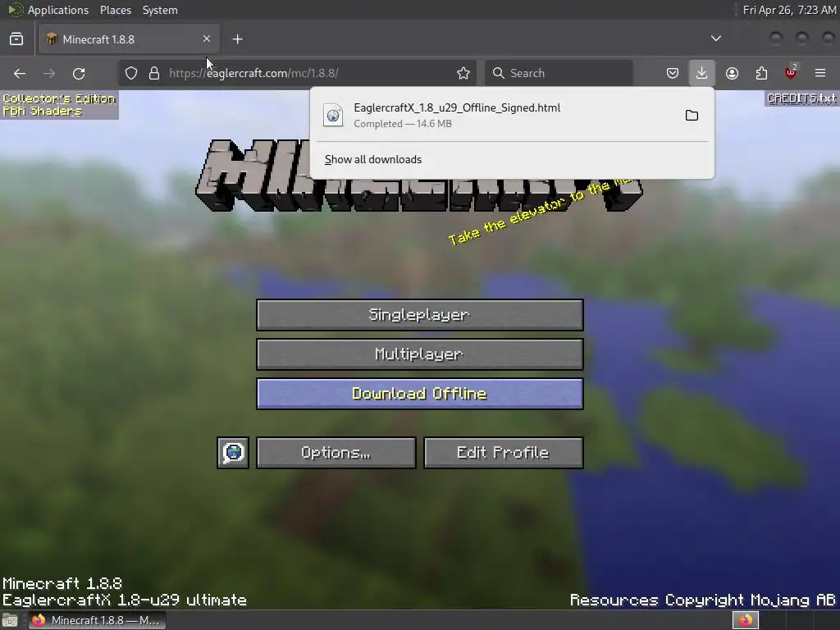Open a new tab with plus
This screenshot has height=630, width=840.
(x=238, y=39)
